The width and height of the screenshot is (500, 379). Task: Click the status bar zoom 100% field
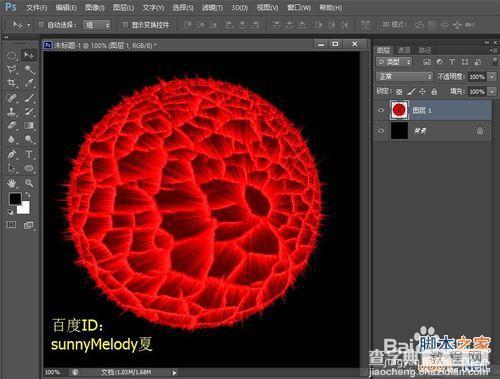(53, 372)
